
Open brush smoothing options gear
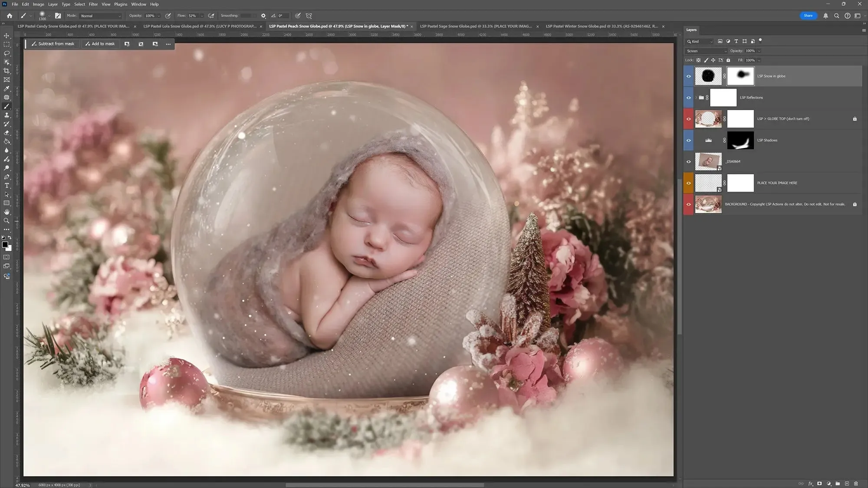[x=263, y=16]
